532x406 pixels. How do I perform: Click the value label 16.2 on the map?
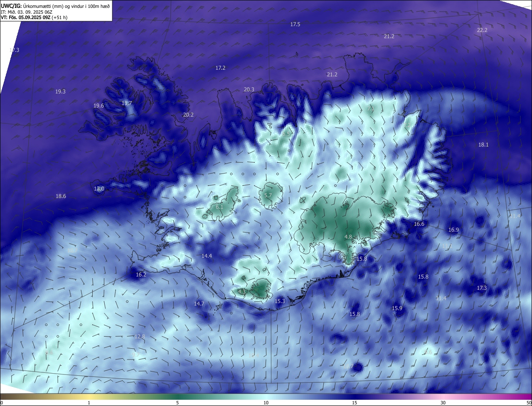(x=141, y=274)
